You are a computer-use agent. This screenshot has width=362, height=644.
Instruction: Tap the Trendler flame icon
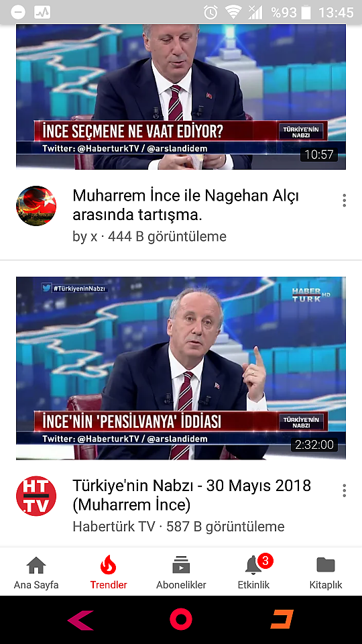[109, 565]
